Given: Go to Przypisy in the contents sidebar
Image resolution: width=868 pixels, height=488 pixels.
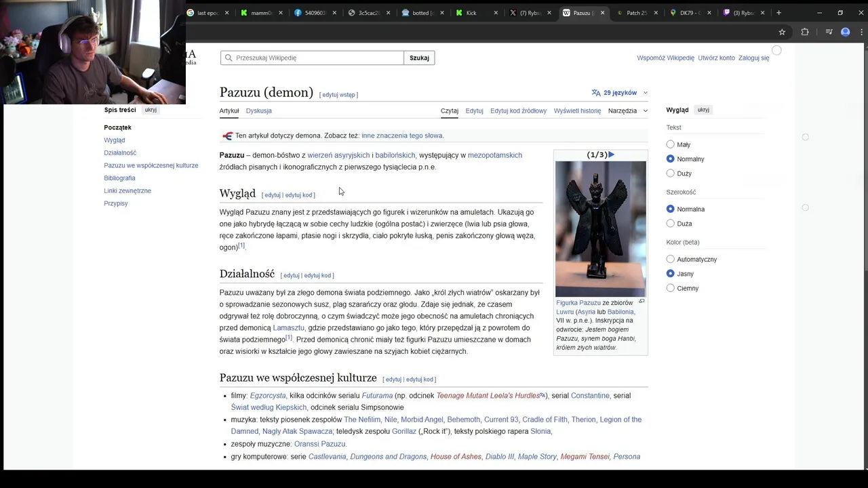Looking at the screenshot, I should (116, 203).
